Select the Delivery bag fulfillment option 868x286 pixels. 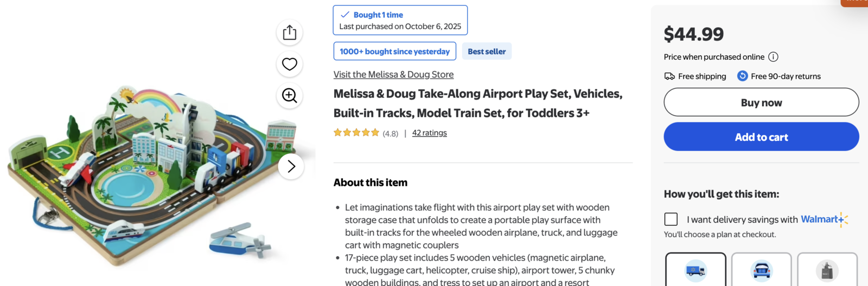(827, 270)
